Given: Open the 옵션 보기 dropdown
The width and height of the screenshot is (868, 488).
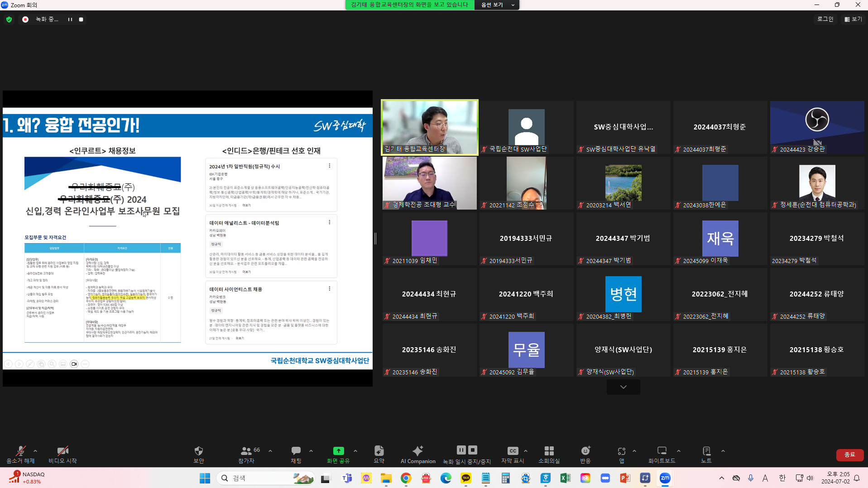Looking at the screenshot, I should pos(497,5).
